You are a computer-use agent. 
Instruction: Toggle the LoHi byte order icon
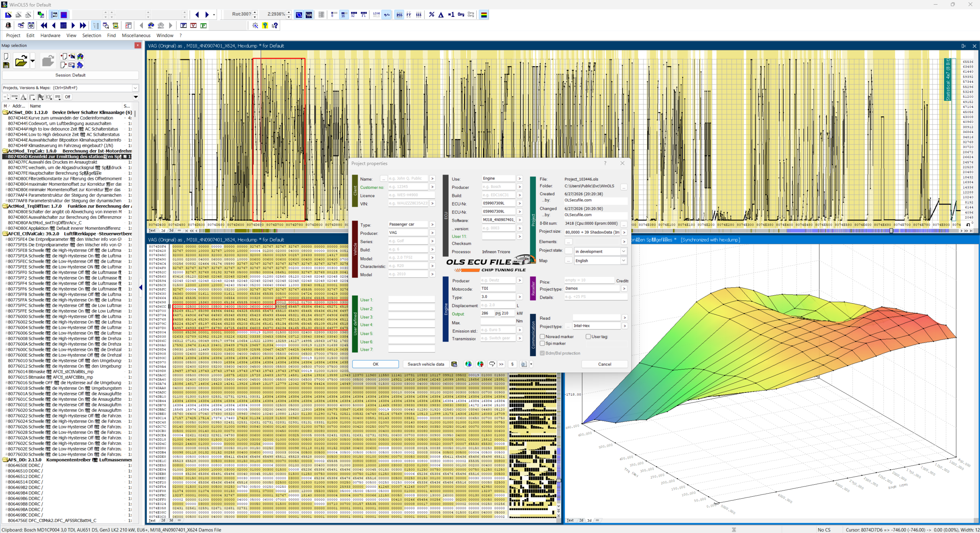[x=377, y=15]
